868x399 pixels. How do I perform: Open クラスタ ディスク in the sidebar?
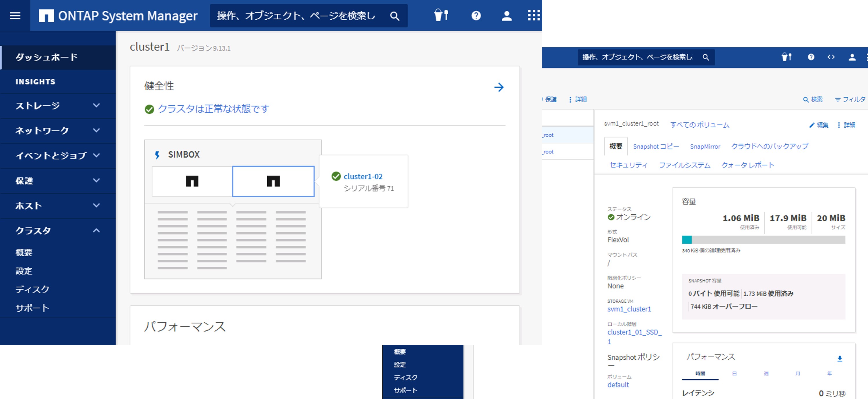coord(32,290)
